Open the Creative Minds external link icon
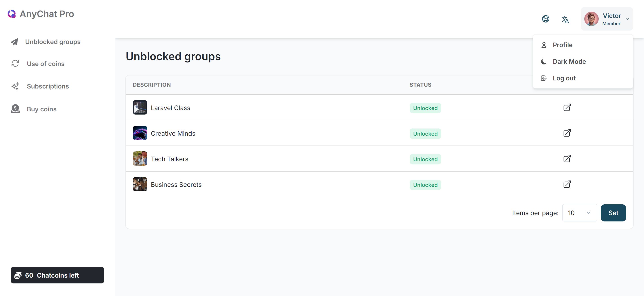 coord(567,133)
